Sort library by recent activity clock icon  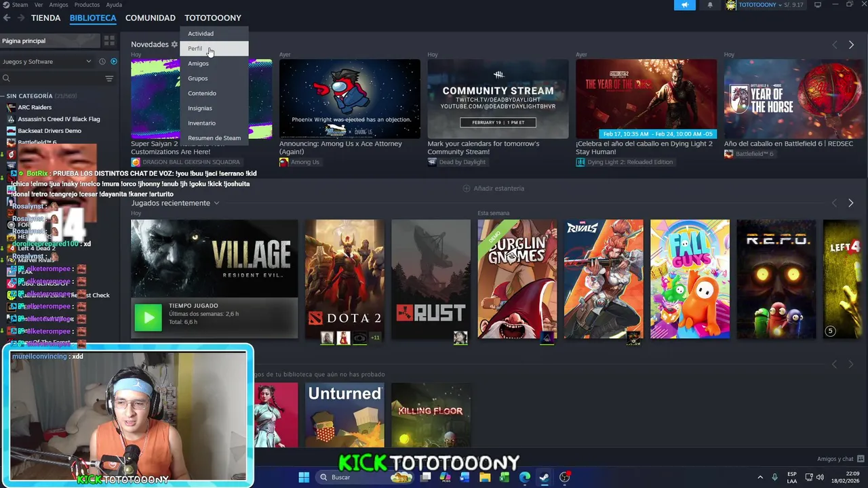[x=102, y=62]
